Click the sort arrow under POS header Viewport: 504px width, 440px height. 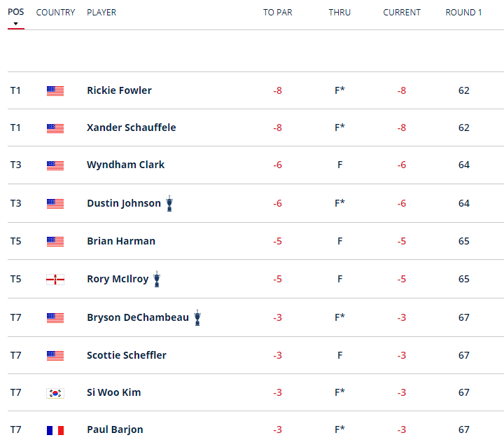point(15,24)
